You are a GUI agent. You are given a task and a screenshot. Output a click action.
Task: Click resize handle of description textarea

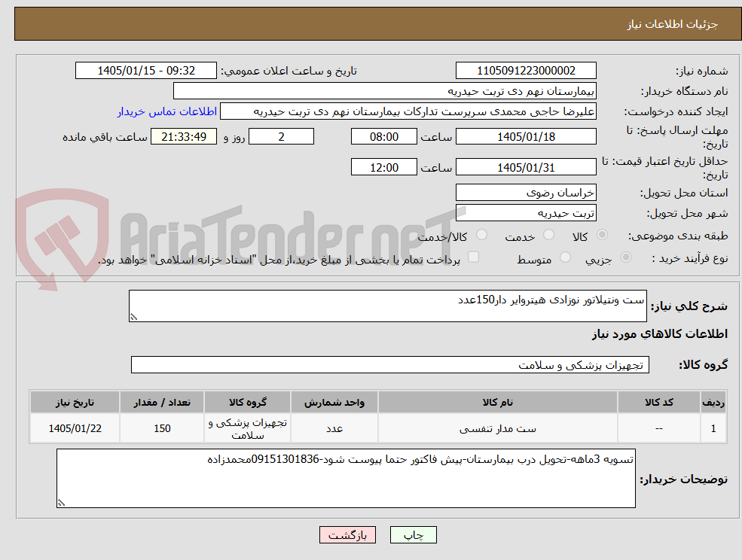click(133, 318)
